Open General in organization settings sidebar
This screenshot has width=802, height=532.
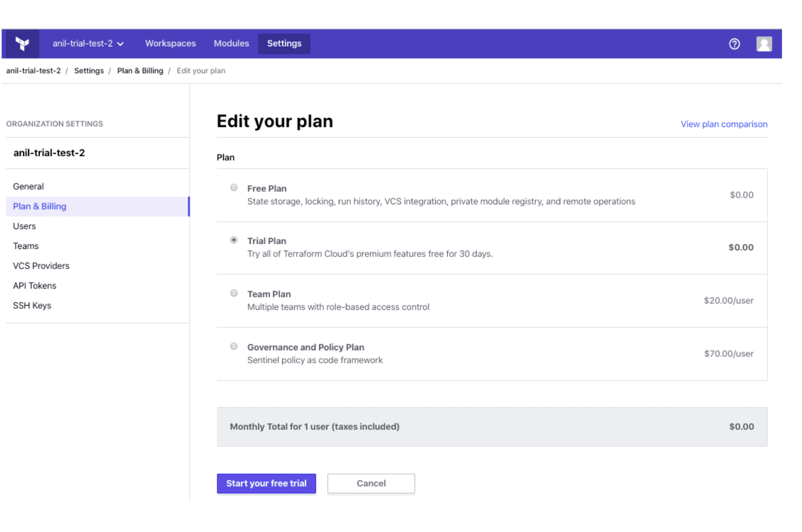tap(28, 186)
